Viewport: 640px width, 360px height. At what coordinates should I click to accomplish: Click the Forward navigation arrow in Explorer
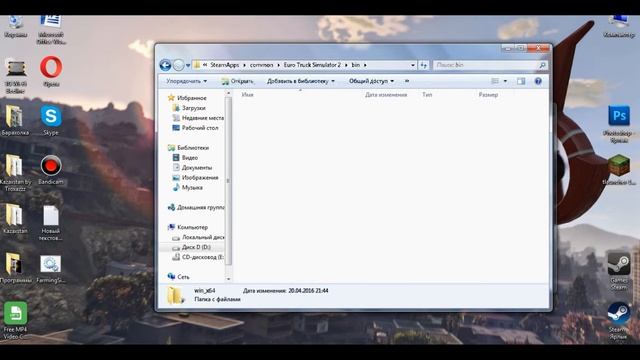(x=178, y=65)
